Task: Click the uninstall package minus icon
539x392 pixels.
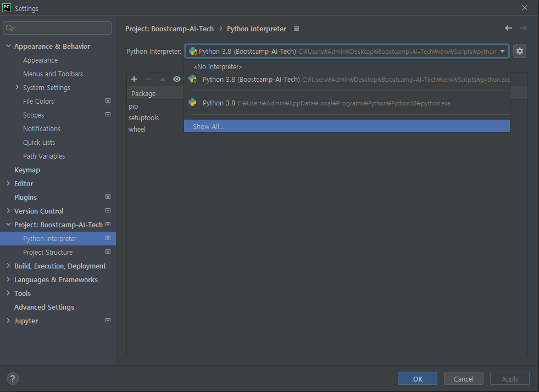Action: point(148,79)
